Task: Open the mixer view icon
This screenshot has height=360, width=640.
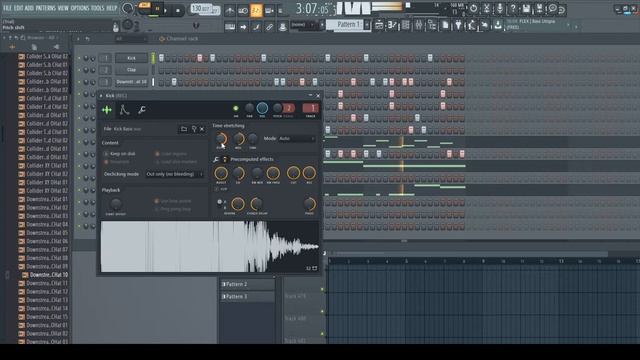Action: 419,25
